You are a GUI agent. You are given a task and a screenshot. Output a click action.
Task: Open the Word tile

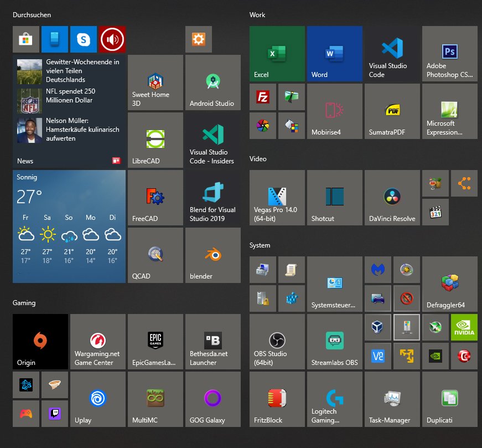pyautogui.click(x=334, y=54)
